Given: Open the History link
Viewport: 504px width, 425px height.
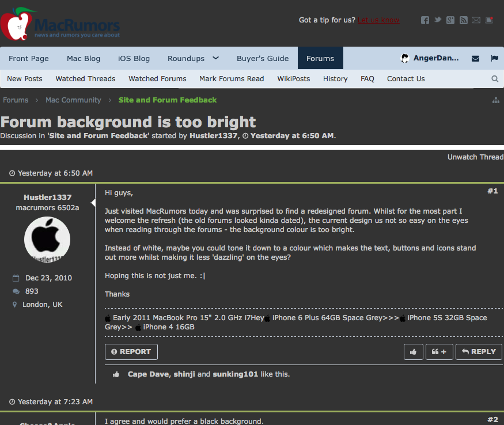Looking at the screenshot, I should (x=335, y=79).
